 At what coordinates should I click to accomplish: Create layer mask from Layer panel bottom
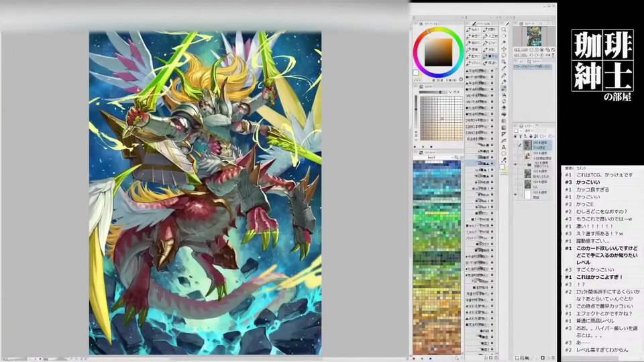tap(543, 358)
